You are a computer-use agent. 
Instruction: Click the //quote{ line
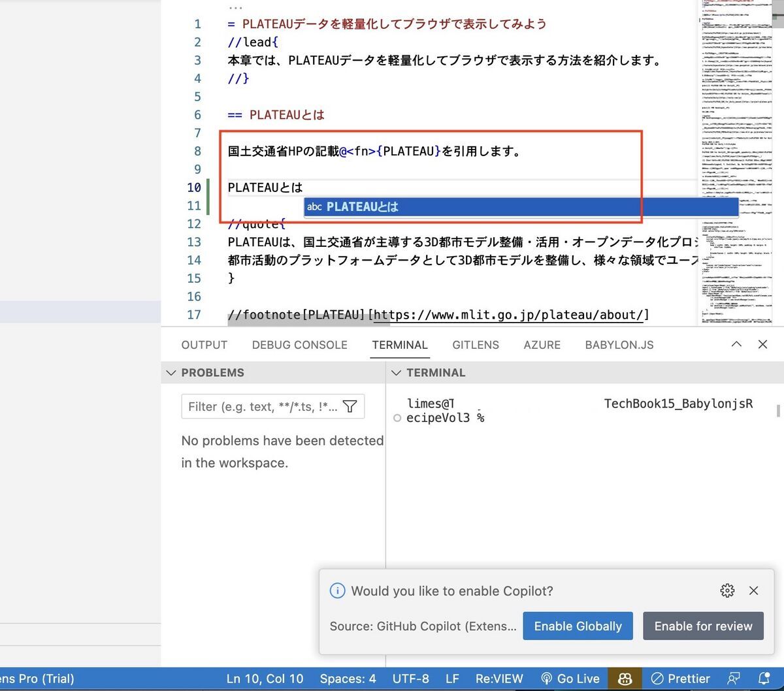(257, 224)
